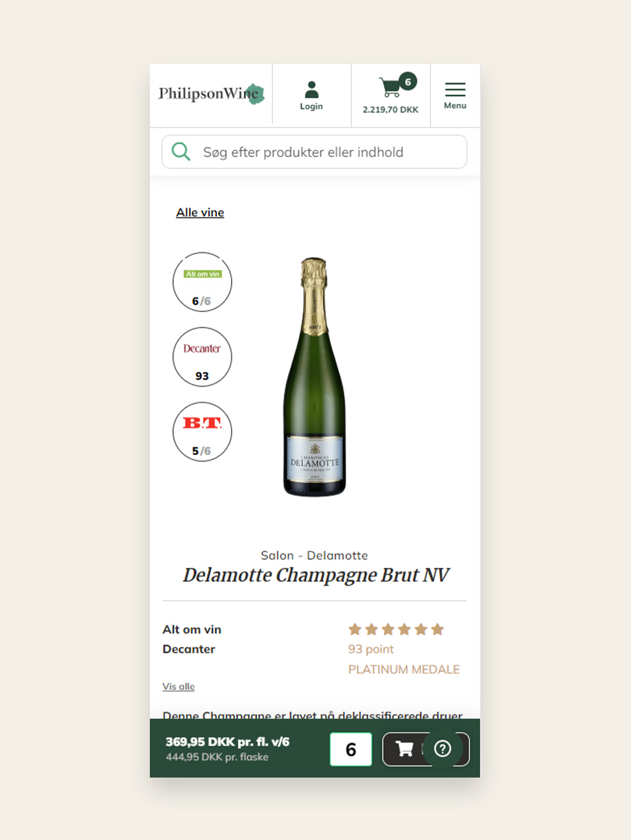This screenshot has height=840, width=631.
Task: Click the Salon - Delamotte breadcrumb
Action: pyautogui.click(x=314, y=555)
